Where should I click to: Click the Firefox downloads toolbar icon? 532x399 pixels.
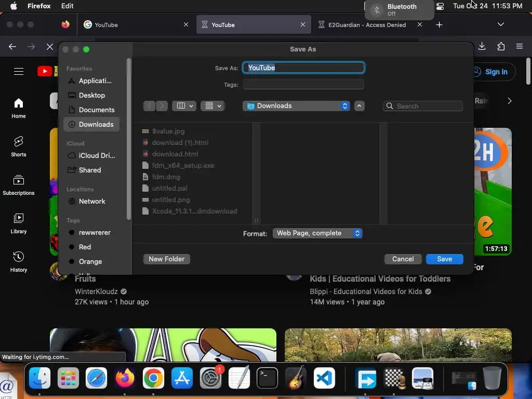(482, 46)
